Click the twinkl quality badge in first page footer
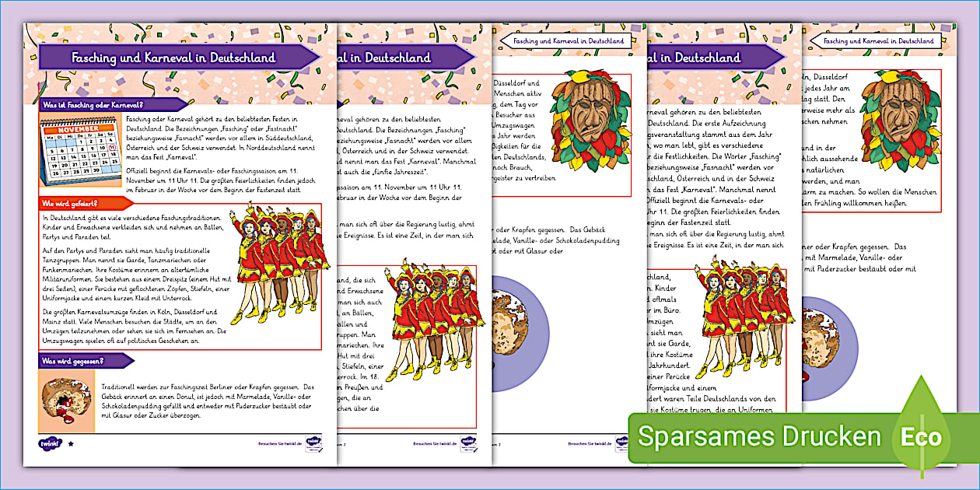Viewport: 980px width, 490px height. coord(314,443)
